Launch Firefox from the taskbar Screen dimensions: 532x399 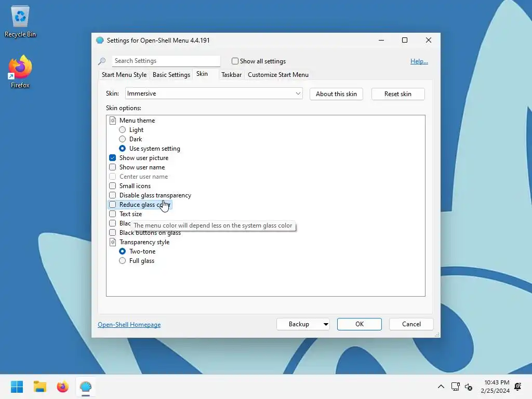click(62, 387)
